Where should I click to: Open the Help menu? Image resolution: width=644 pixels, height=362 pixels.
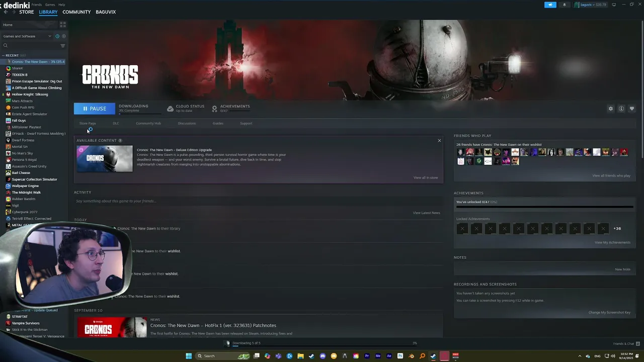pyautogui.click(x=62, y=5)
